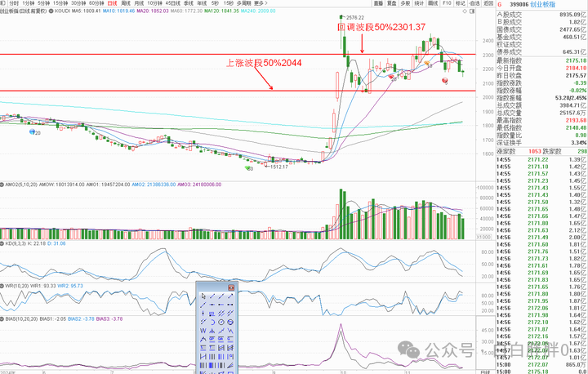Click the square window icon beside the diamond
Viewport: 588px width, 374px height.
(472, 11)
